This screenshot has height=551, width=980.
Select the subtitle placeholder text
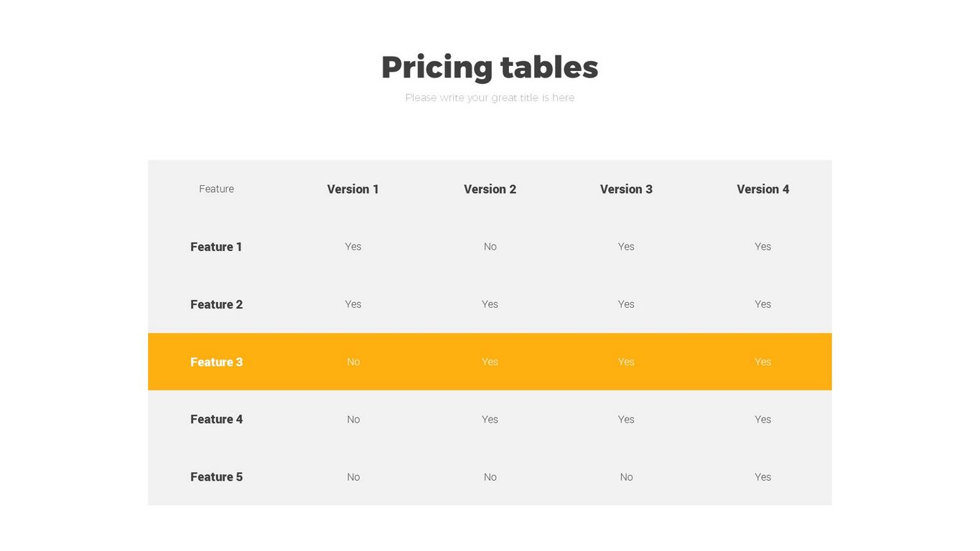(x=490, y=98)
